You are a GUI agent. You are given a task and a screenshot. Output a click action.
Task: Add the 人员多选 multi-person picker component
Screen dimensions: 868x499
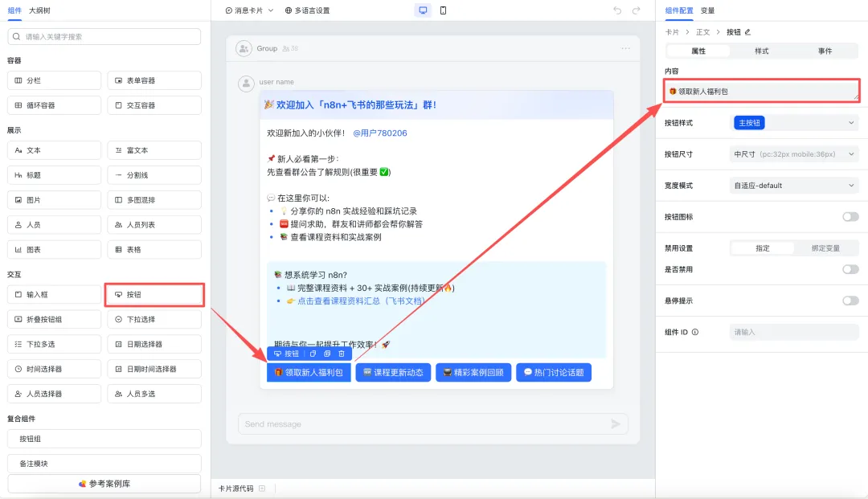coord(154,394)
